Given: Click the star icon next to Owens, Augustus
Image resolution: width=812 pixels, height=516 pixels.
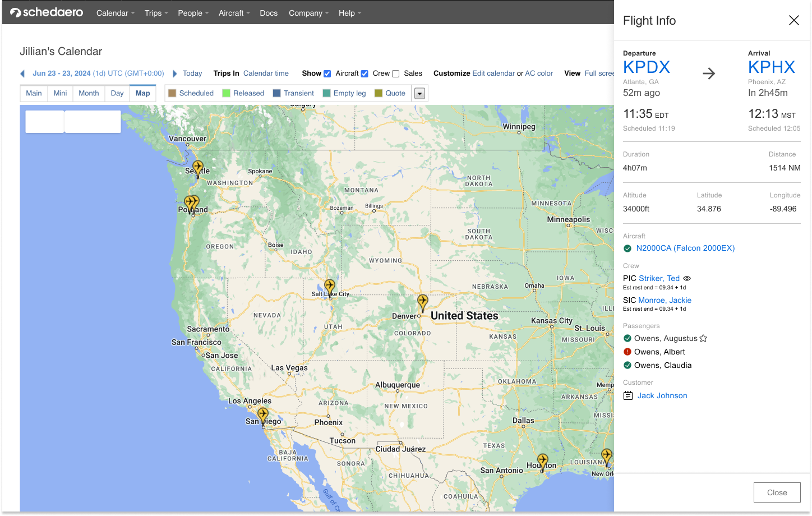Looking at the screenshot, I should click(x=703, y=338).
